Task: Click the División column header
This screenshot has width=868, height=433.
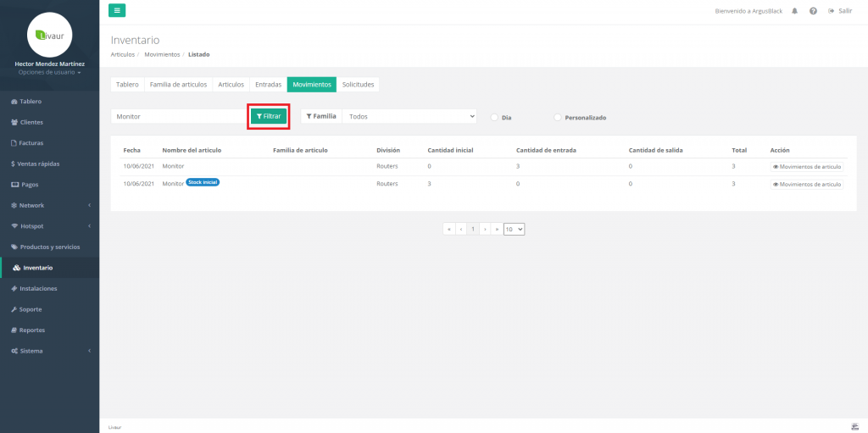Action: pyautogui.click(x=388, y=150)
